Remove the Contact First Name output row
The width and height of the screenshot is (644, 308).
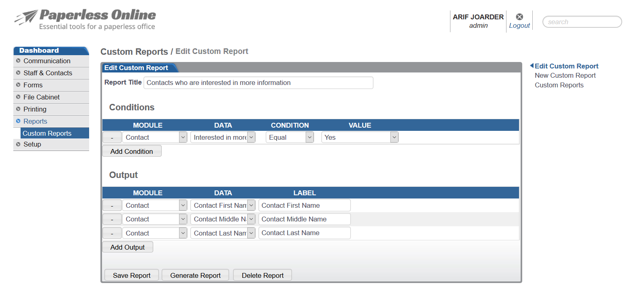coord(112,205)
